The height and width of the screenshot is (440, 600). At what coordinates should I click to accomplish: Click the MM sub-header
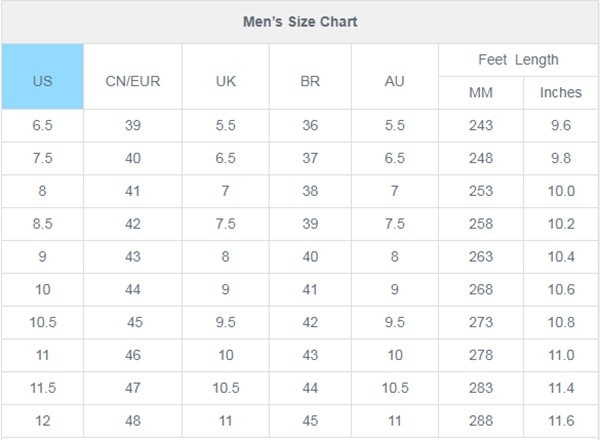pyautogui.click(x=481, y=93)
